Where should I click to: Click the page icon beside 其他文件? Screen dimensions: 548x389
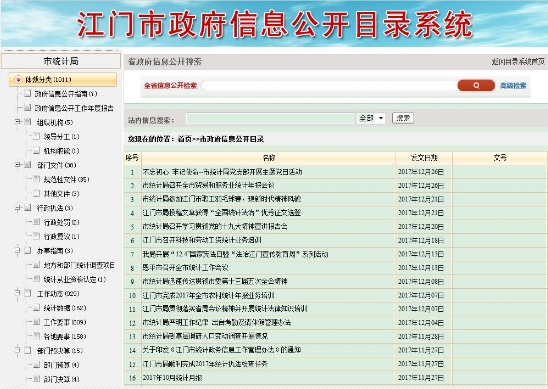(36, 193)
